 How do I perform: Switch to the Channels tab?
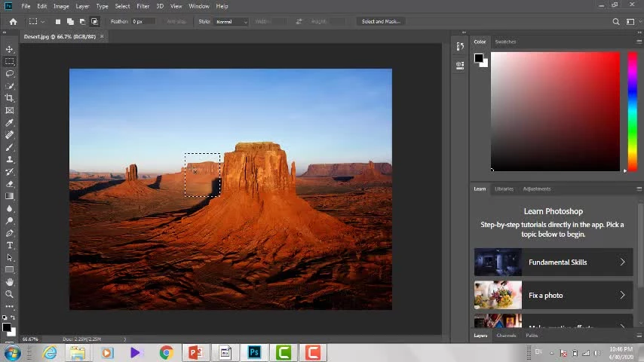click(506, 336)
